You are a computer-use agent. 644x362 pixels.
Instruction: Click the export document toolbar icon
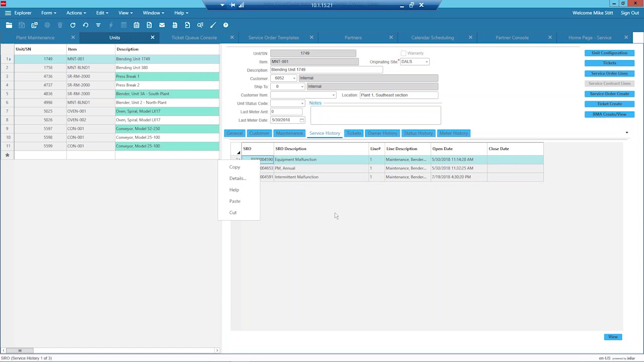coord(187,25)
